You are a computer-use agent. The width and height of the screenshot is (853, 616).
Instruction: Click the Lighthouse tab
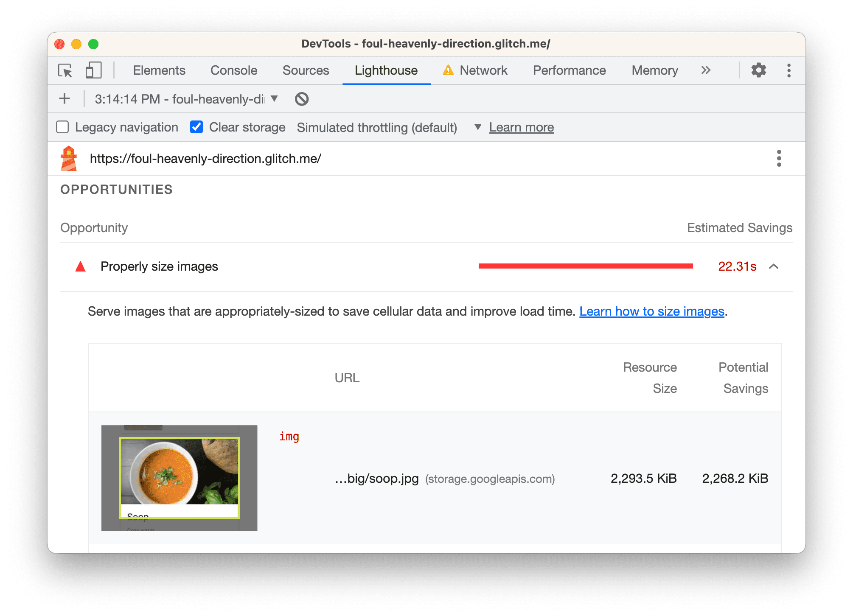coord(386,71)
